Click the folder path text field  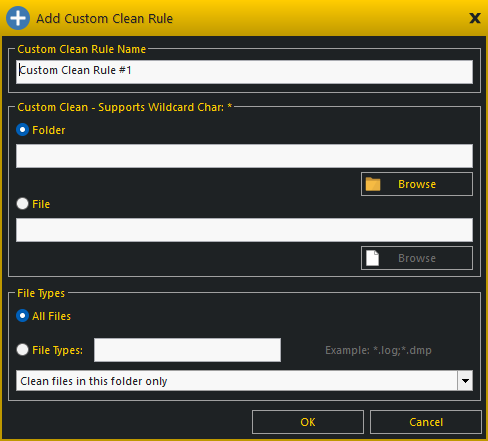click(244, 156)
